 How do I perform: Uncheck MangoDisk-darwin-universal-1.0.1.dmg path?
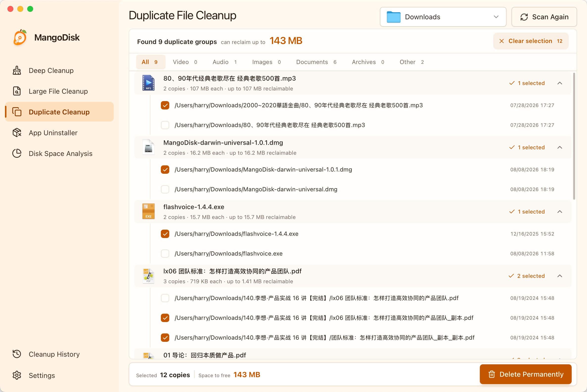click(x=165, y=170)
